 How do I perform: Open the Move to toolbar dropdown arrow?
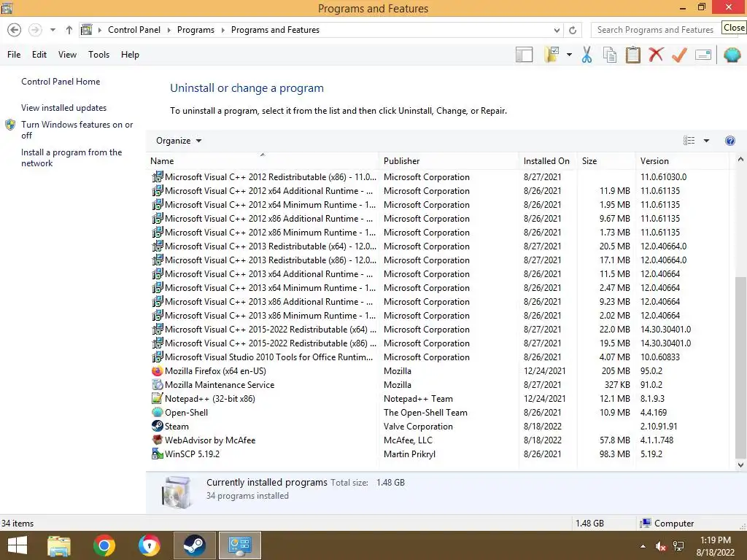pyautogui.click(x=569, y=55)
